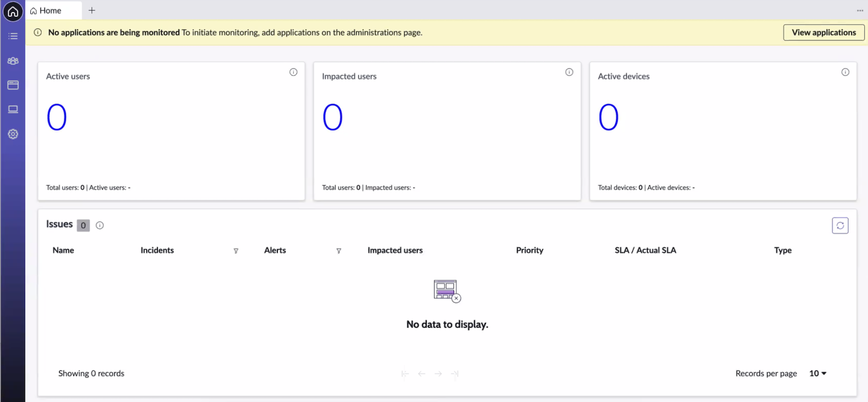This screenshot has height=402, width=868.
Task: Click the 'No data to display.' message
Action: click(x=447, y=324)
